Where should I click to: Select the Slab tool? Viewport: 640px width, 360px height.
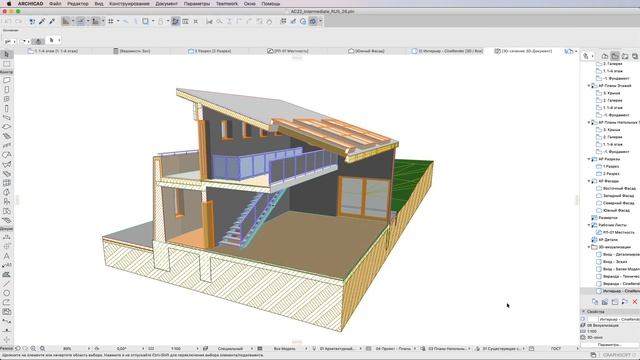click(x=7, y=127)
